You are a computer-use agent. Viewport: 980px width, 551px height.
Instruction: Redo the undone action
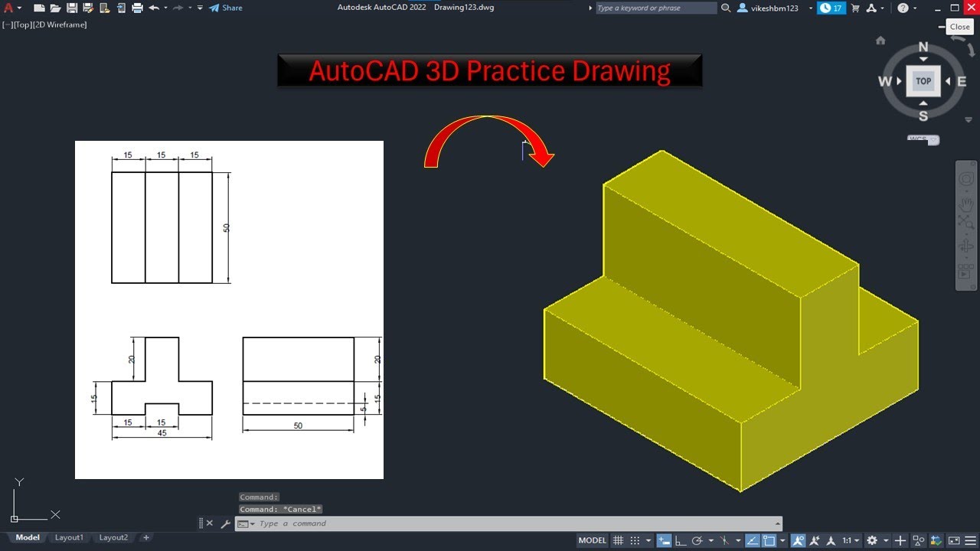click(178, 8)
